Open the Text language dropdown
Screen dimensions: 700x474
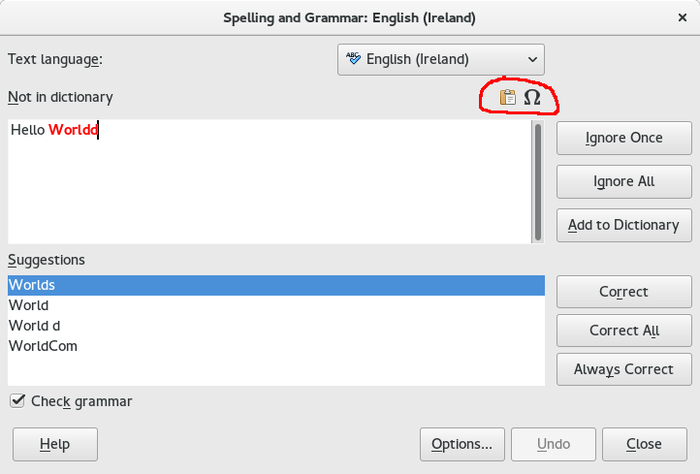[441, 59]
